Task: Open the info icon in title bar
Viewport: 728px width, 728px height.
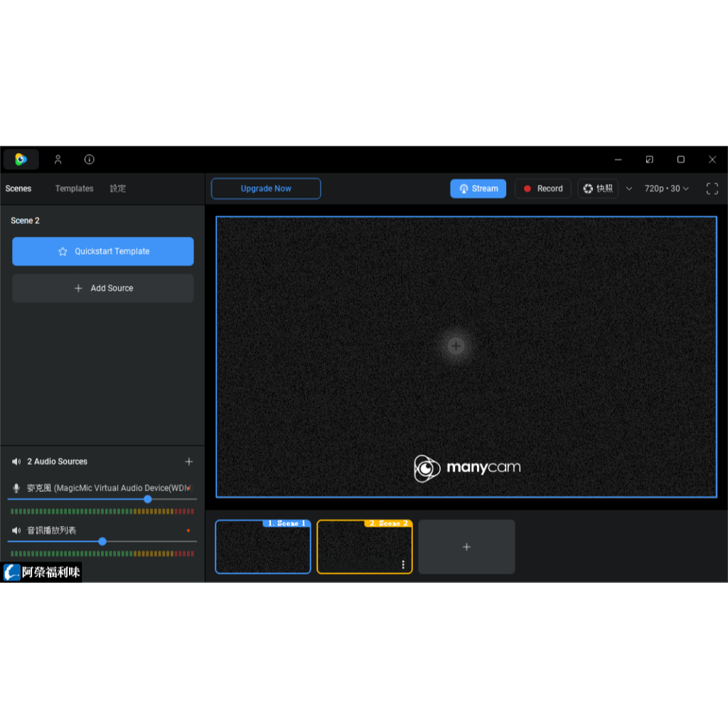Action: [89, 159]
